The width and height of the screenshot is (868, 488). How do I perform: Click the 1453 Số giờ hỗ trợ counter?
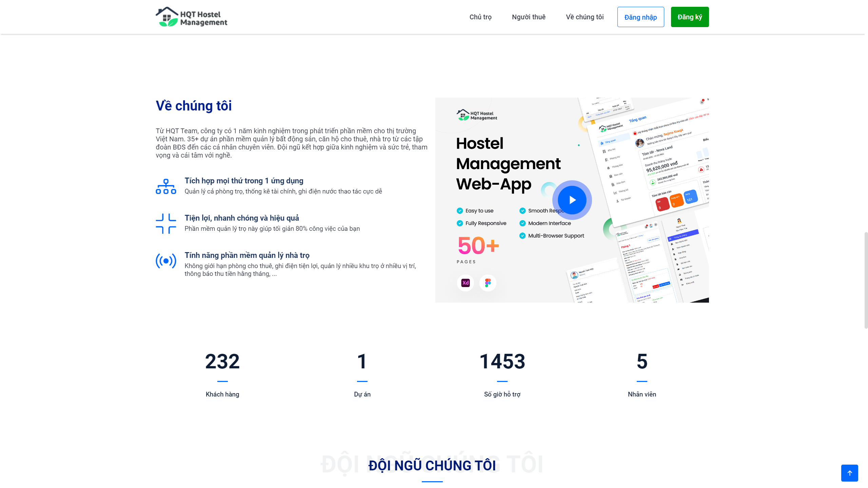tap(502, 362)
